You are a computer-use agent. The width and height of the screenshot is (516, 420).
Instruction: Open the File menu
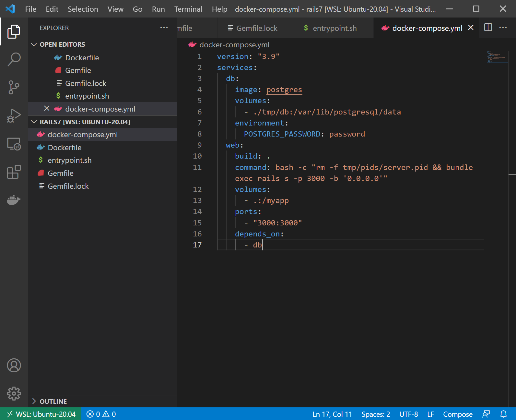click(31, 9)
